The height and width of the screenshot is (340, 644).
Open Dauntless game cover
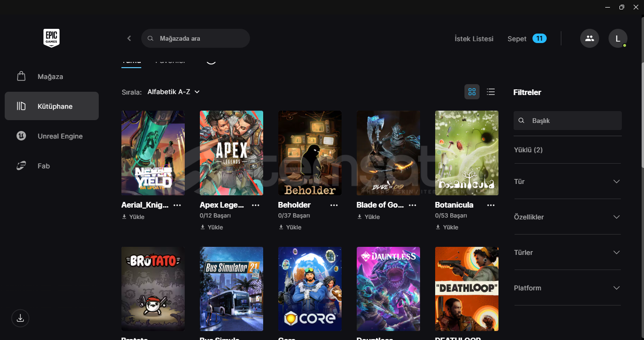point(388,289)
